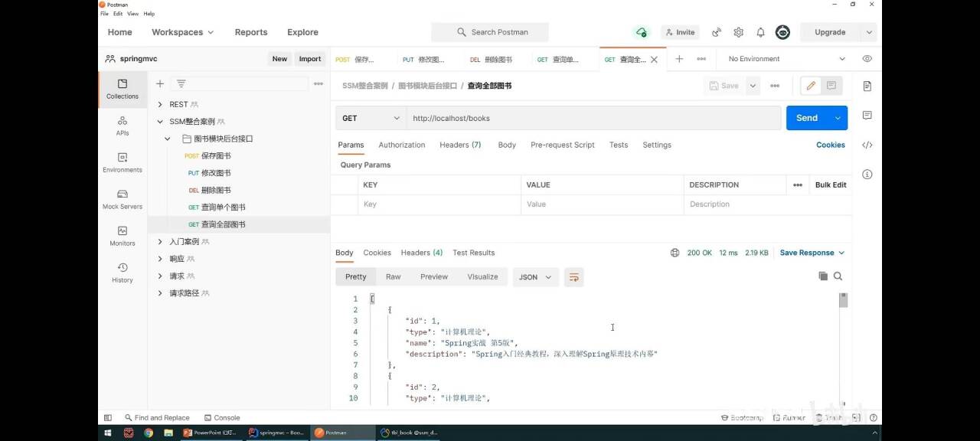Open the query params table column options ellipsis
980x441 pixels.
click(798, 185)
